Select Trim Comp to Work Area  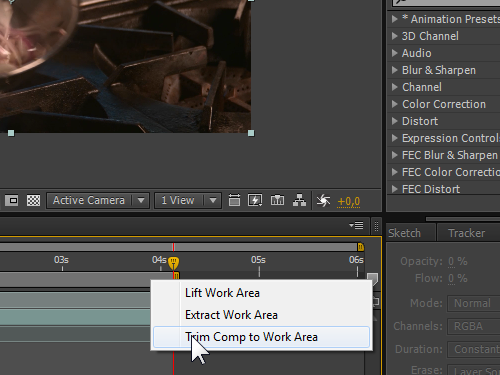point(261,337)
